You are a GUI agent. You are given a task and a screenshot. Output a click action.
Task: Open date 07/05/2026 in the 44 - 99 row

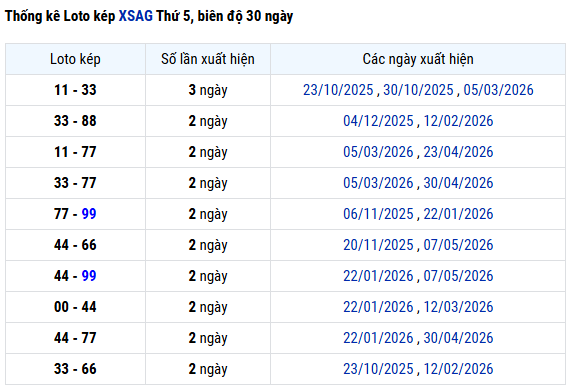458,276
